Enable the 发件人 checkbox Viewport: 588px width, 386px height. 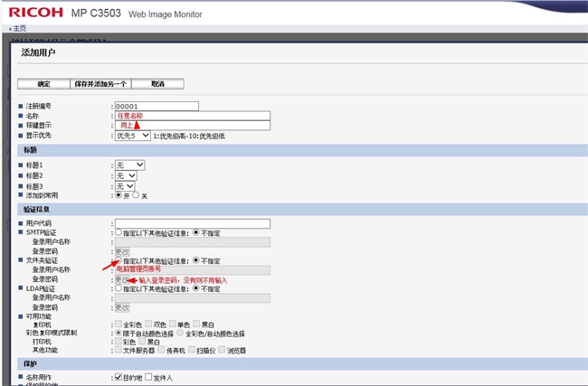click(149, 376)
